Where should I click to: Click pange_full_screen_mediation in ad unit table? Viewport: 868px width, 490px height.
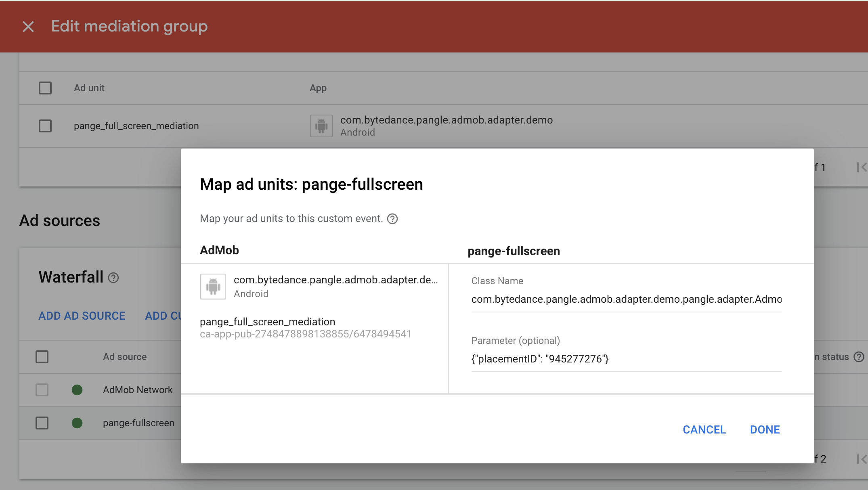pyautogui.click(x=136, y=126)
